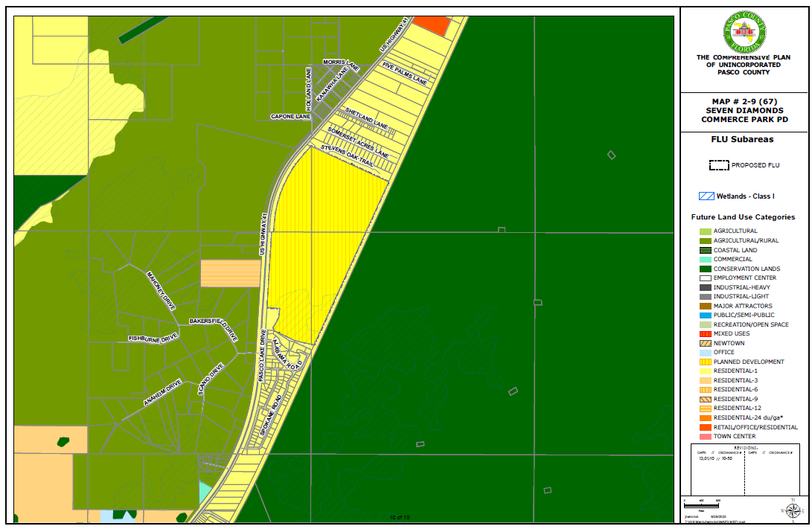
Task: Click the Town Center legend swatch
Action: 703,437
